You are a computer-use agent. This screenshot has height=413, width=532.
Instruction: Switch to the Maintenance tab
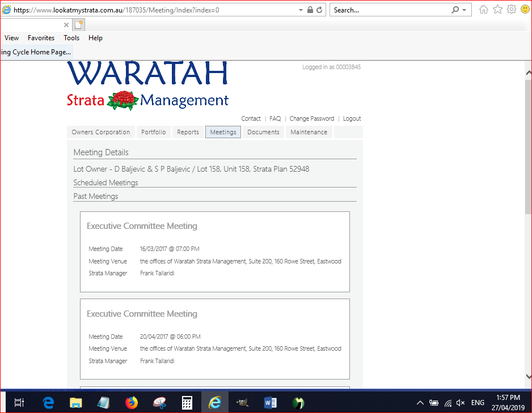tap(309, 132)
